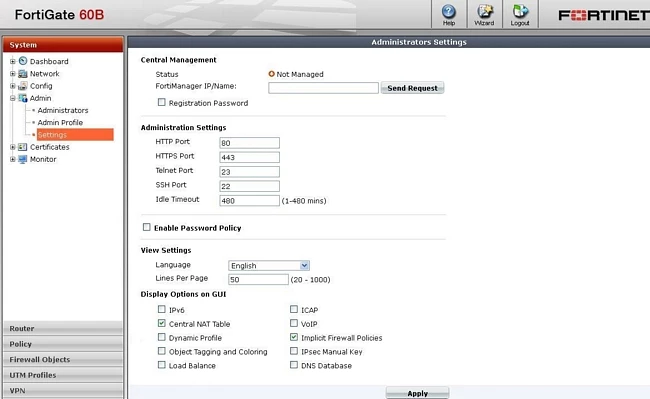This screenshot has height=399, width=650.
Task: Enable VoIP display option
Action: click(x=294, y=323)
